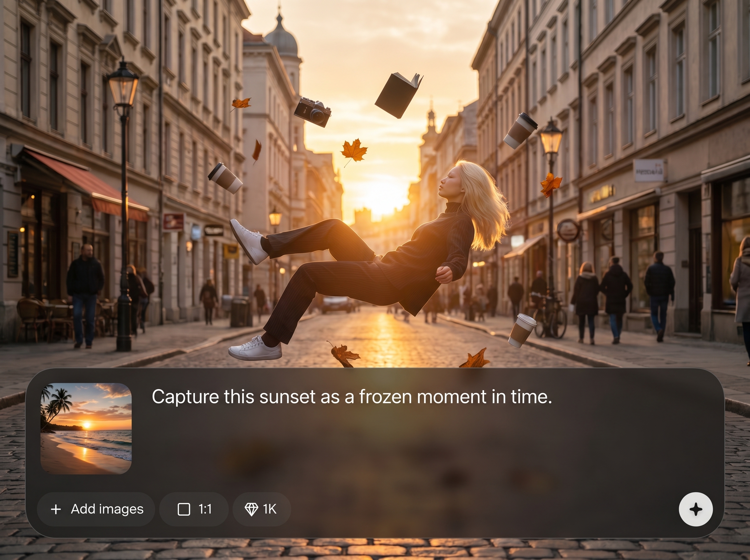Click the orange maple leaf below the camera
This screenshot has height=560, width=750.
[x=353, y=152]
